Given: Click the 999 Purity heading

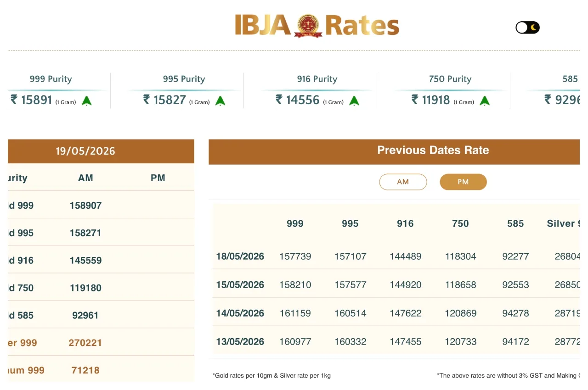Looking at the screenshot, I should pyautogui.click(x=51, y=79).
